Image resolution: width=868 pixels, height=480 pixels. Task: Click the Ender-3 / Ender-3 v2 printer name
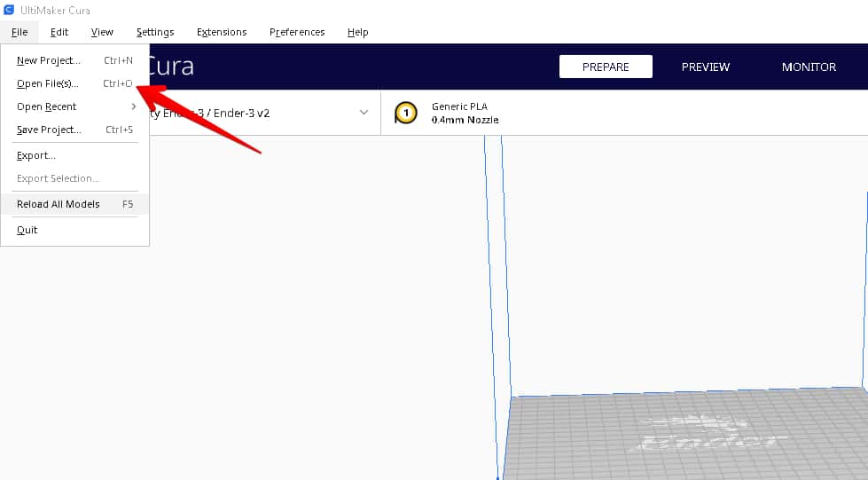[209, 113]
